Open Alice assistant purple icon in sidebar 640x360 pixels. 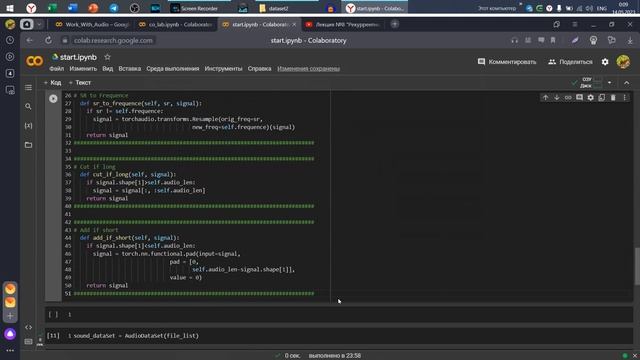point(10,334)
